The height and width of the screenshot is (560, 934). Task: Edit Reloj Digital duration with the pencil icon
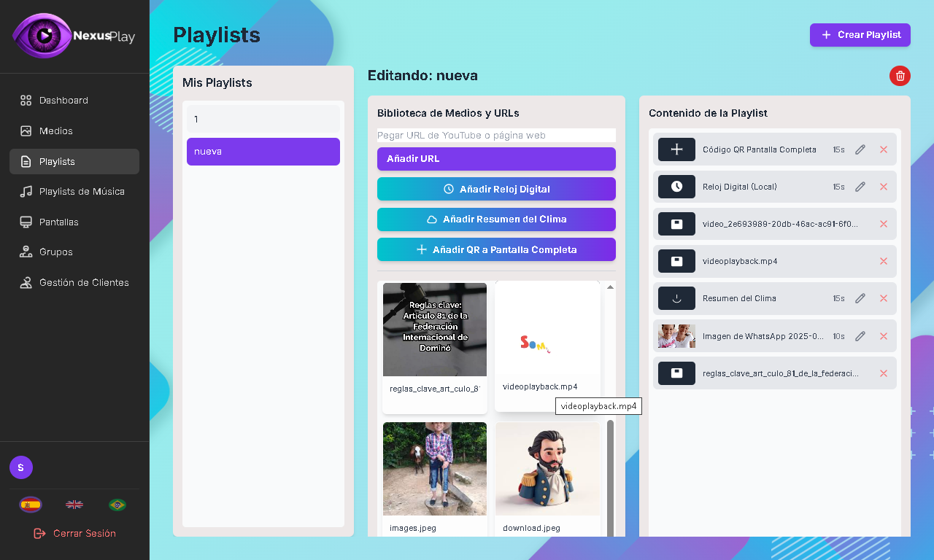click(x=860, y=187)
